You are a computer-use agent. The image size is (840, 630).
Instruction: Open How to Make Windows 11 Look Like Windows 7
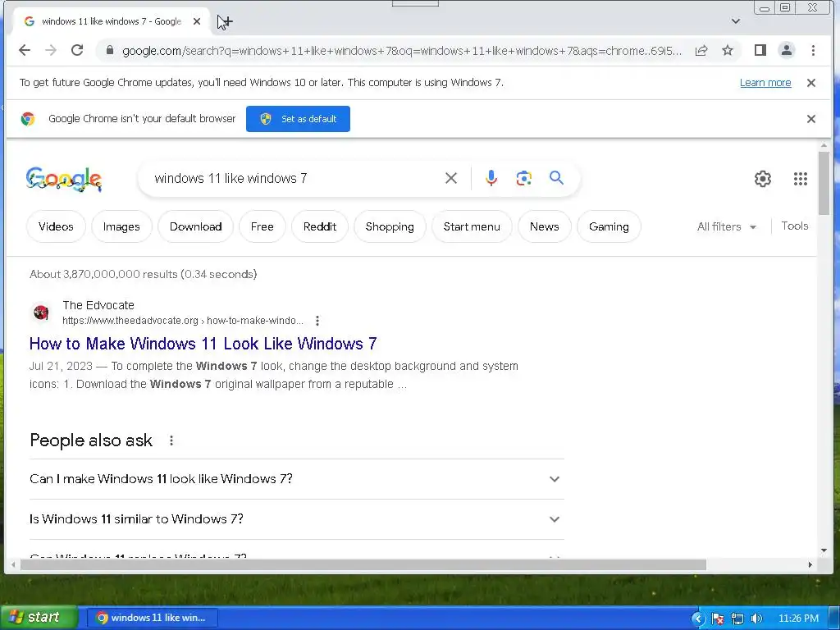click(203, 344)
